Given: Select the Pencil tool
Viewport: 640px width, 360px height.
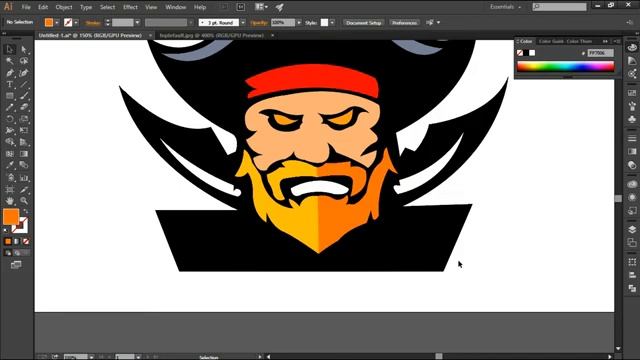Looking at the screenshot, I should coord(10,107).
